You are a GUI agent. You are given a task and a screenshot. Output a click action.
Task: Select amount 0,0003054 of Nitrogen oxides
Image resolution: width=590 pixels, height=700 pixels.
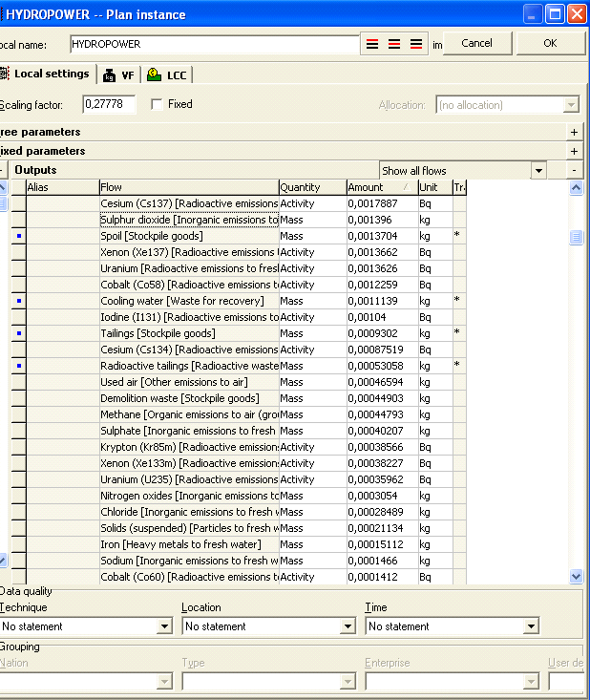(x=383, y=496)
